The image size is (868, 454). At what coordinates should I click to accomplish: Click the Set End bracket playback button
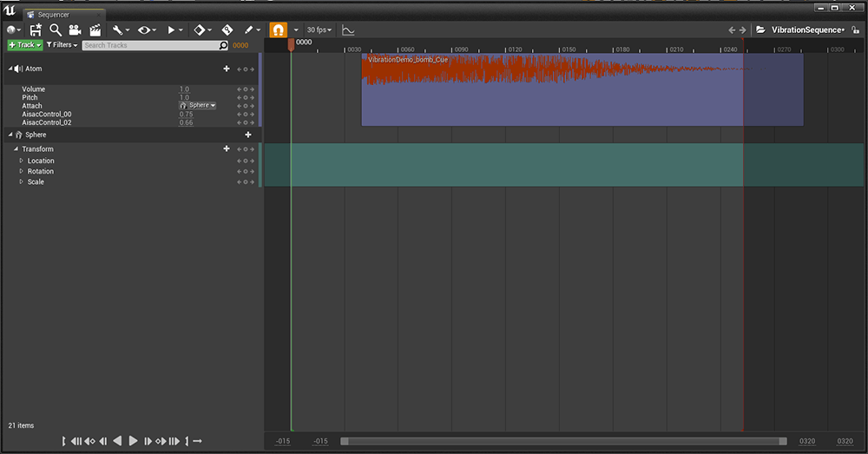187,441
